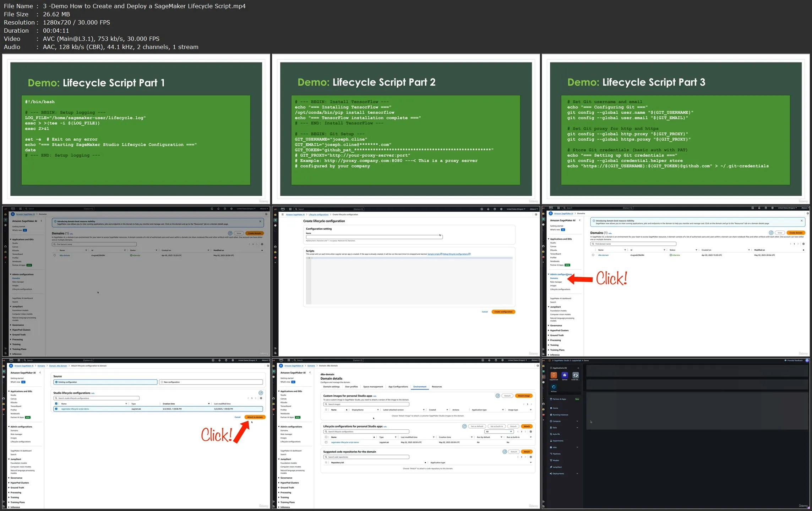Open Lifecycle Script Part 1 slide thumbnail
Image resolution: width=812 pixels, height=511 pixels.
point(136,129)
